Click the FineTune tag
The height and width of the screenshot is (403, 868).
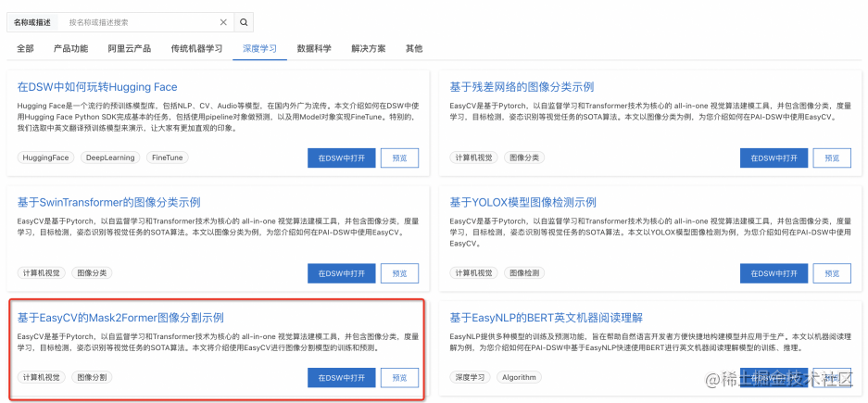pos(168,157)
